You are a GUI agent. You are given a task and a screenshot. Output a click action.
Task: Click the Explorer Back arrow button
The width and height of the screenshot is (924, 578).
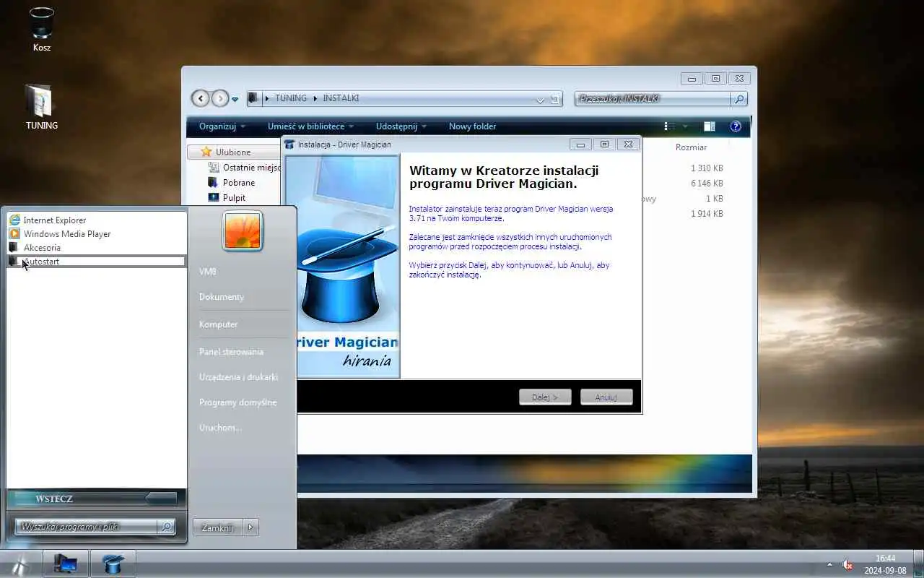coord(200,98)
